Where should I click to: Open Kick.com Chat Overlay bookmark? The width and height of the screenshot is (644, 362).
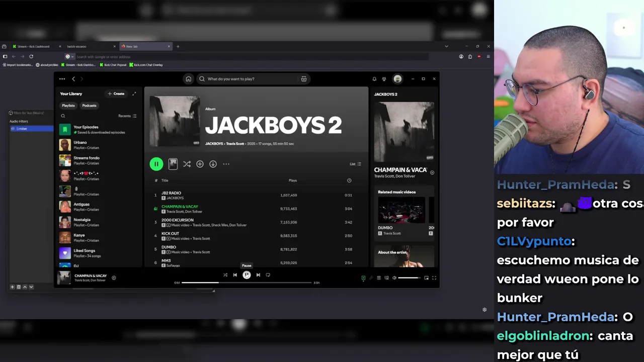click(x=146, y=65)
